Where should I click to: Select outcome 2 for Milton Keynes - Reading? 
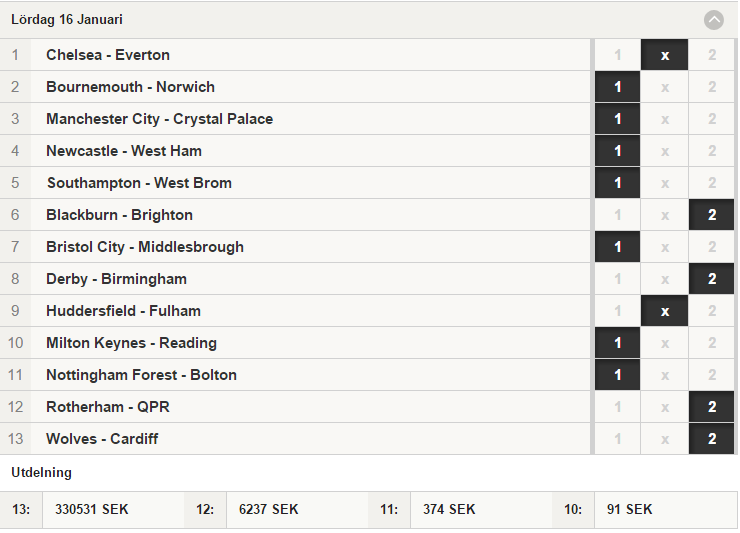[712, 343]
